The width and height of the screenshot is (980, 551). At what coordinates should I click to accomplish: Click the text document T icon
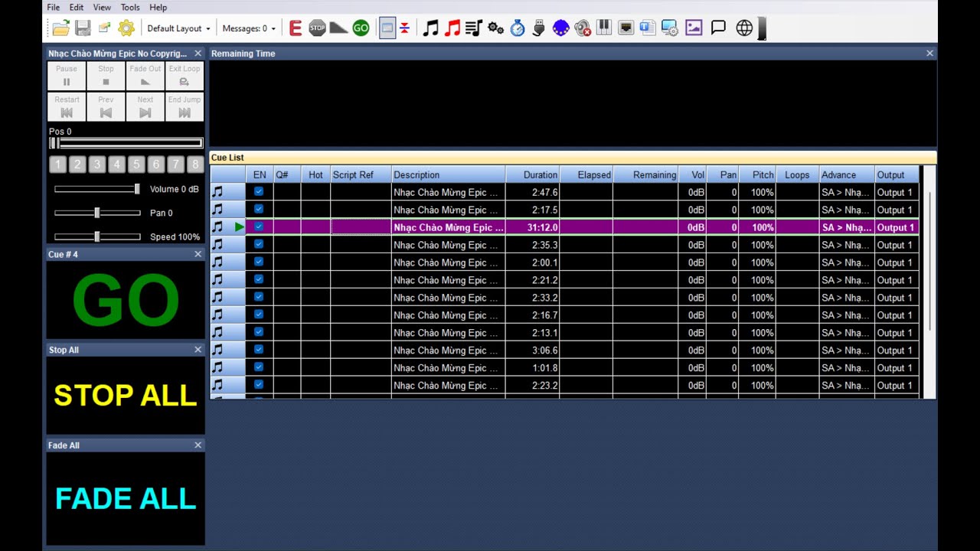(648, 28)
